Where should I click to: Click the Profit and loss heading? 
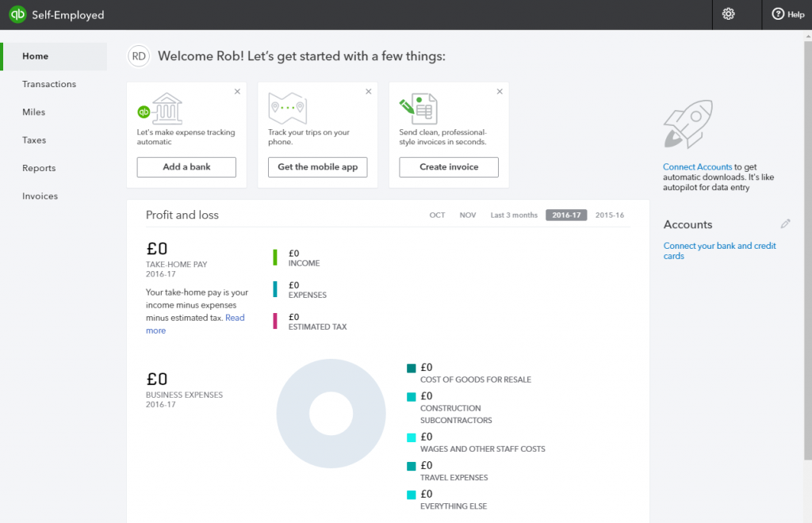182,216
